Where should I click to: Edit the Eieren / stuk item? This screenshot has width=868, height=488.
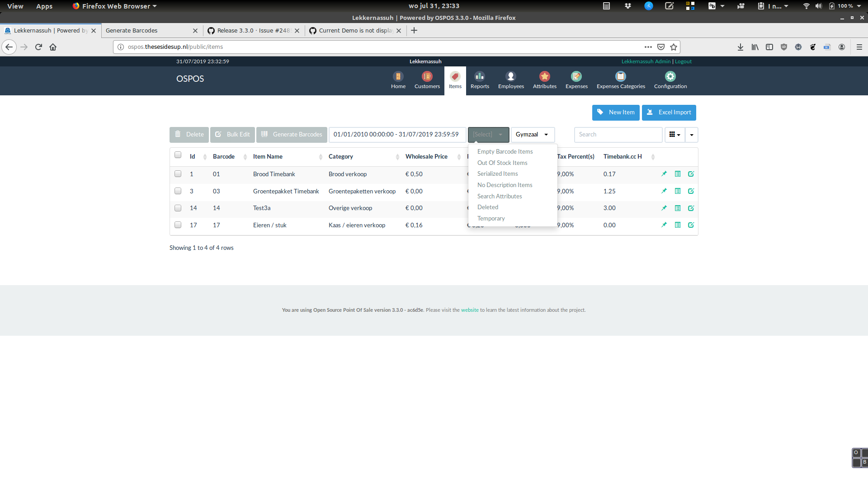tap(691, 225)
